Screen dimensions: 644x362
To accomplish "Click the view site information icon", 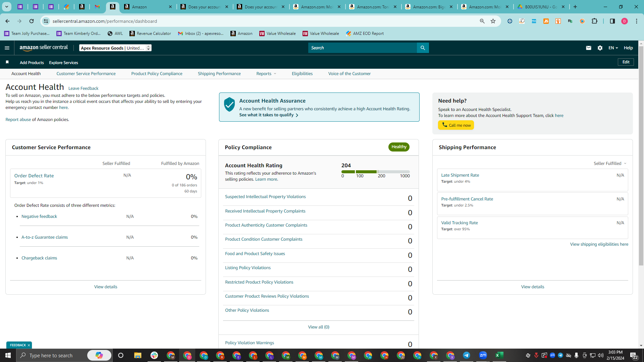I will [46, 21].
